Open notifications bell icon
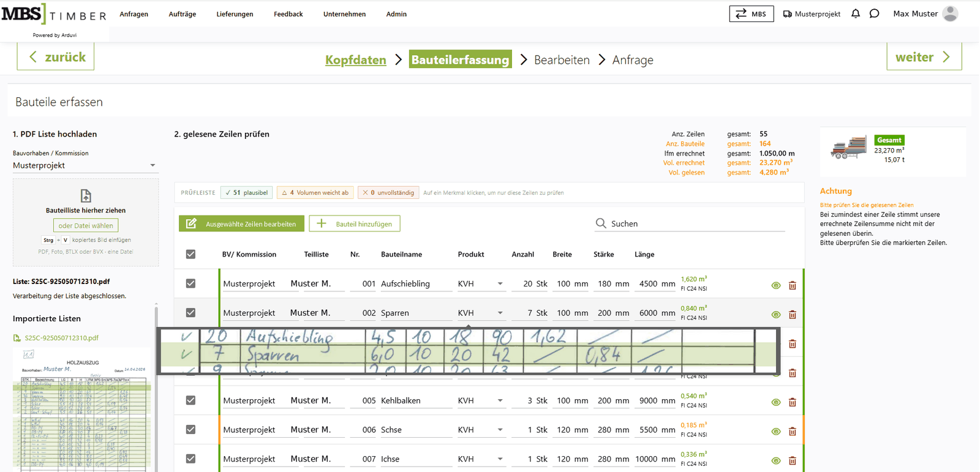 pyautogui.click(x=856, y=13)
